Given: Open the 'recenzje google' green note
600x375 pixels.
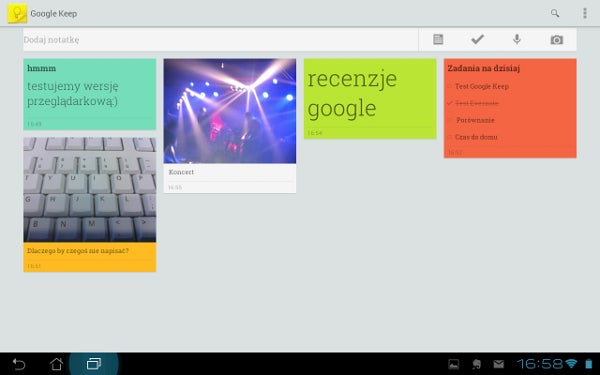Looking at the screenshot, I should point(370,98).
